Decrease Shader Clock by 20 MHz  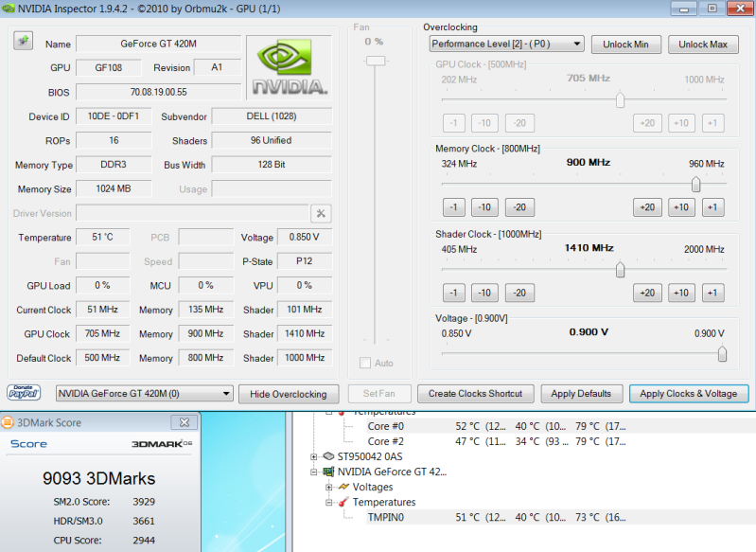(519, 293)
